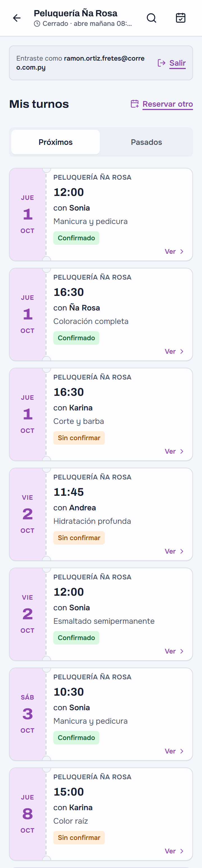
Task: Click Sin confirmar badge on Karina 16:30 card
Action: coord(79,438)
